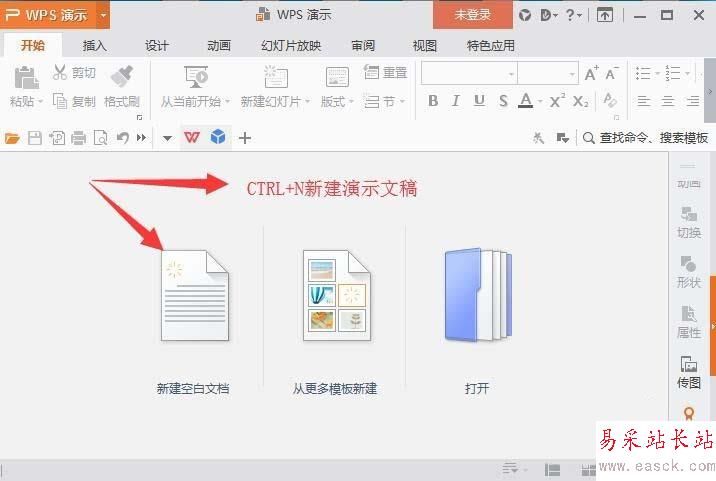The image size is (716, 481).
Task: Open the font color dropdown arrow
Action: (540, 101)
